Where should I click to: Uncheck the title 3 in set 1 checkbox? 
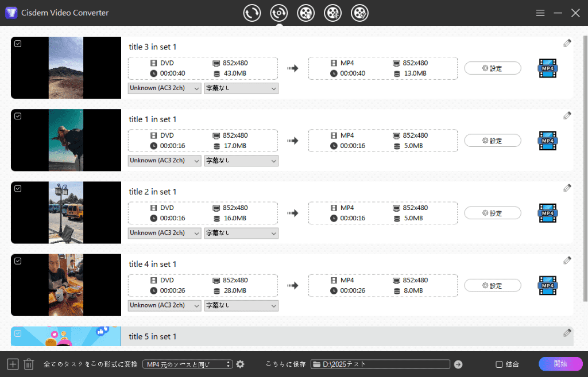coord(18,44)
